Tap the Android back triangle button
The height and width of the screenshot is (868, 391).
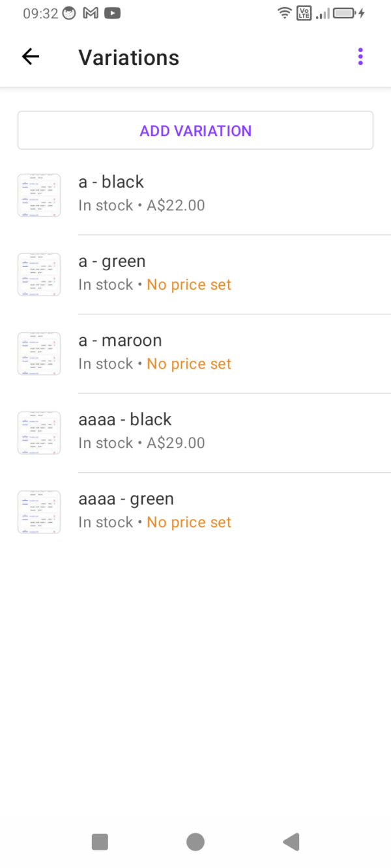click(291, 842)
